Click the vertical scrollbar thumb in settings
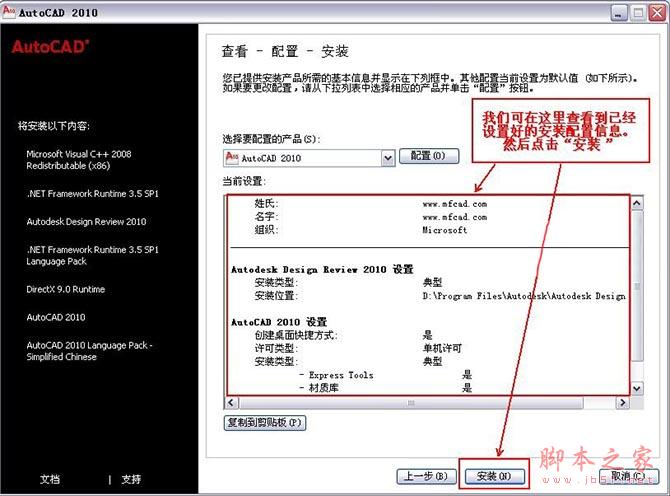Viewport: 670px width, 496px height. [637, 285]
